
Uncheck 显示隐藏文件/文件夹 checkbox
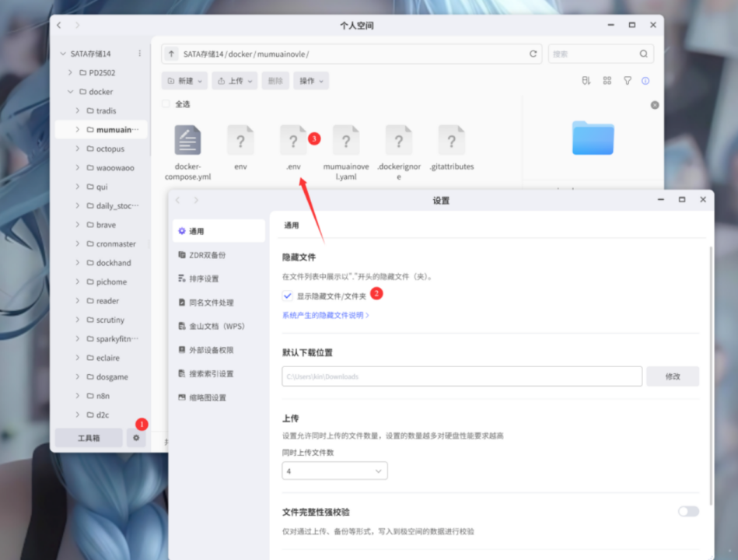pyautogui.click(x=288, y=296)
